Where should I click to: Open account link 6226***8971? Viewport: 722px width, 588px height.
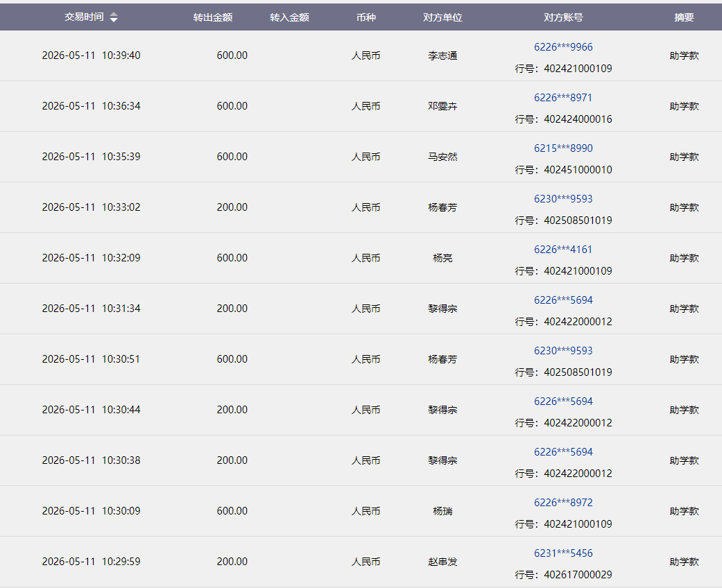click(563, 98)
